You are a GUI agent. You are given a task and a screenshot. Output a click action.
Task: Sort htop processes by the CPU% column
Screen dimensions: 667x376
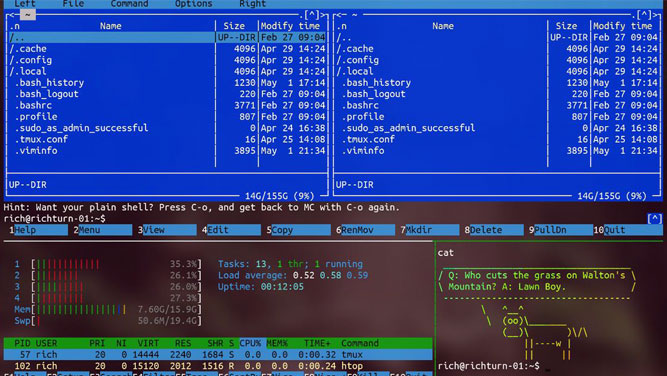250,343
